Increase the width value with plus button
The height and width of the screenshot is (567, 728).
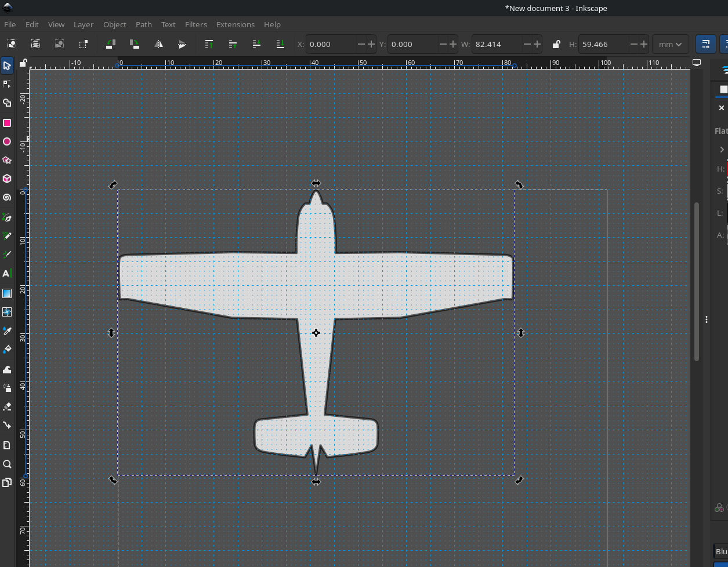coord(537,44)
